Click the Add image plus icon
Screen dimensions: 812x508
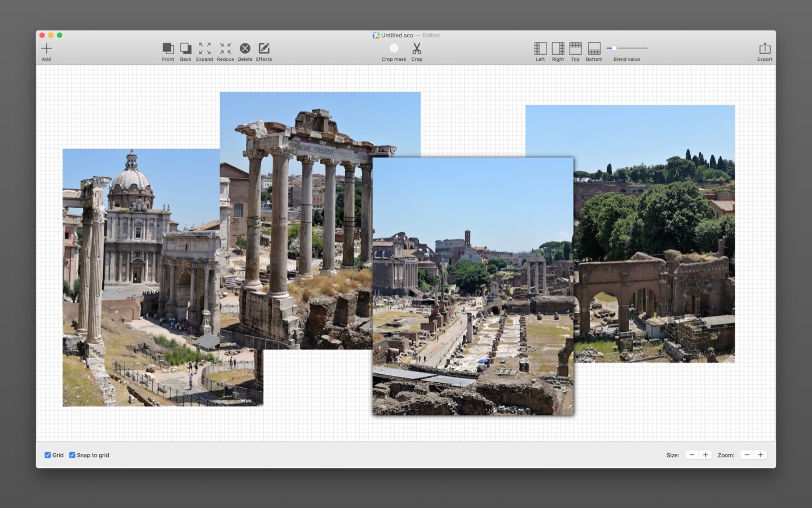[46, 49]
